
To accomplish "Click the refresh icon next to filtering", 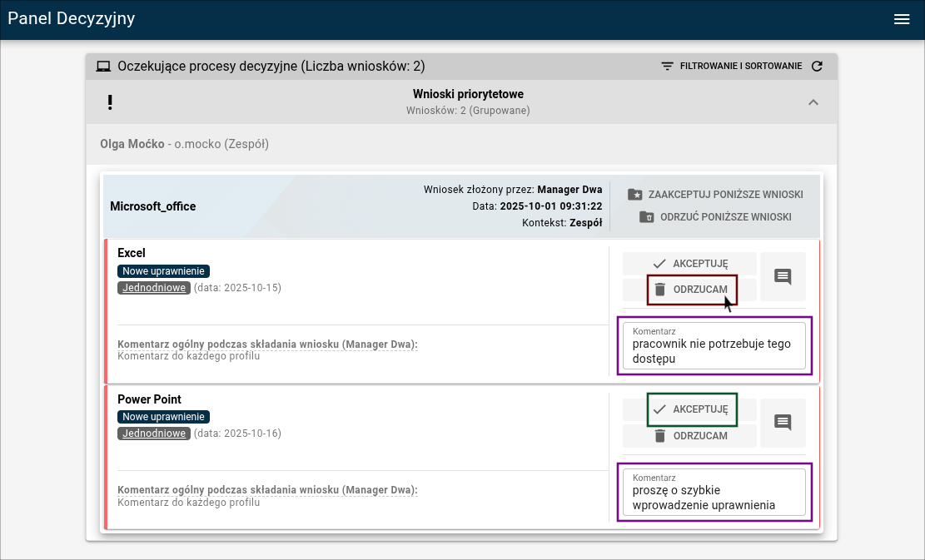I will tap(817, 67).
